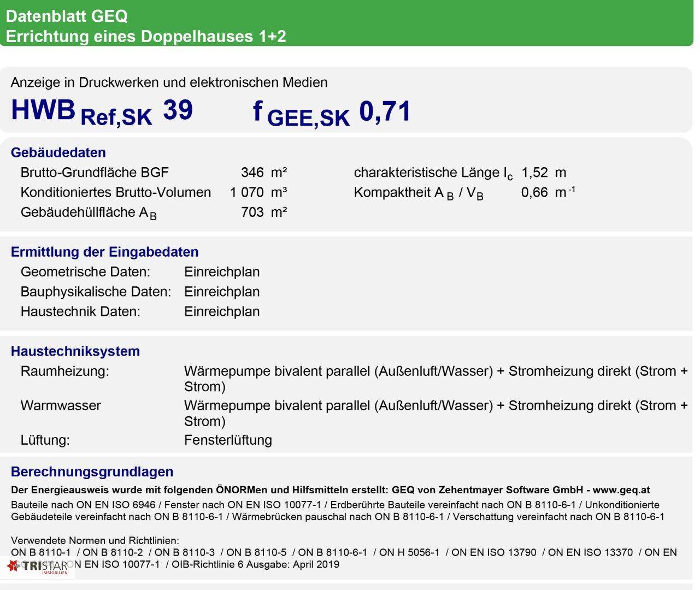Select the Brutto-Volumen value 1 070
Viewport: 700px width, 590px height.
[247, 192]
